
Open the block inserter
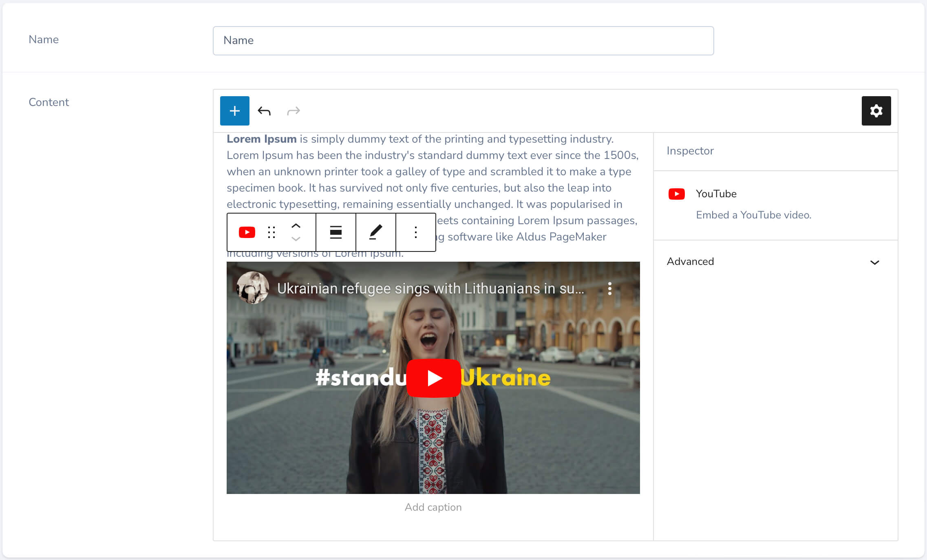(x=234, y=110)
